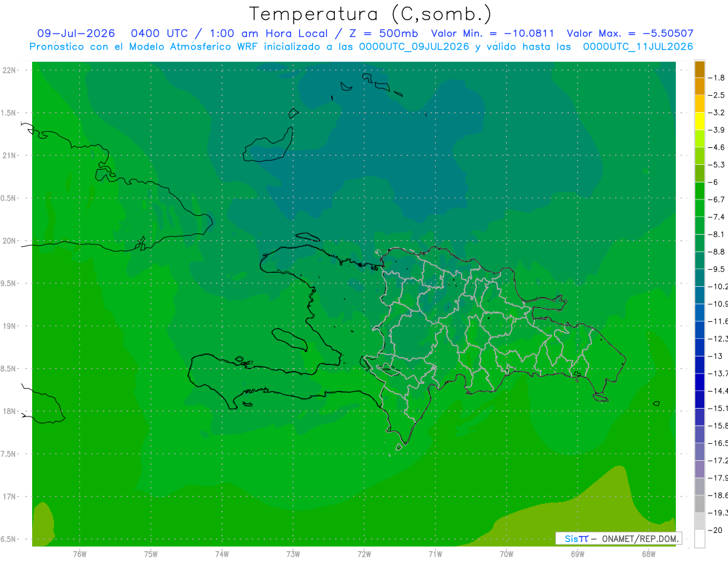Pick the yellow swatch between -3.2 and -3.9

[x=699, y=121]
